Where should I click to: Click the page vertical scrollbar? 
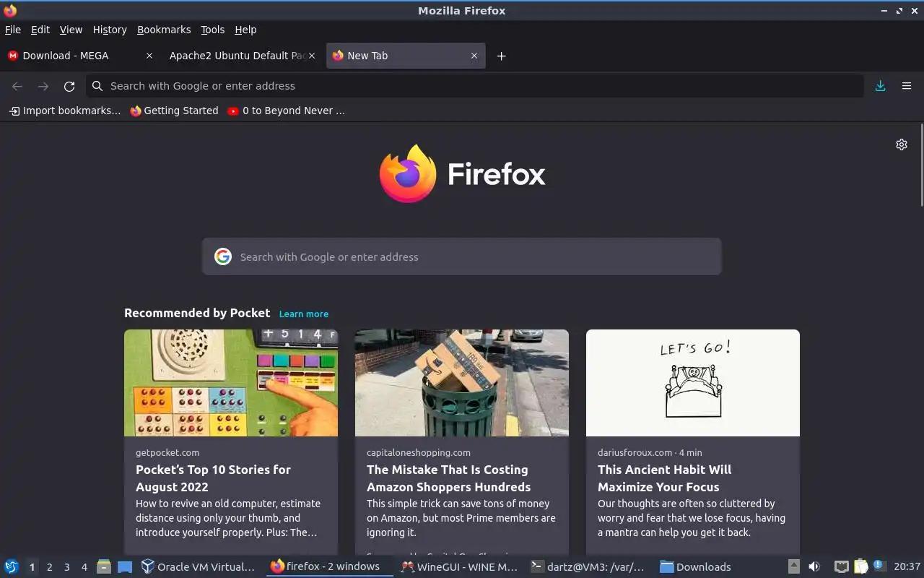point(921,166)
